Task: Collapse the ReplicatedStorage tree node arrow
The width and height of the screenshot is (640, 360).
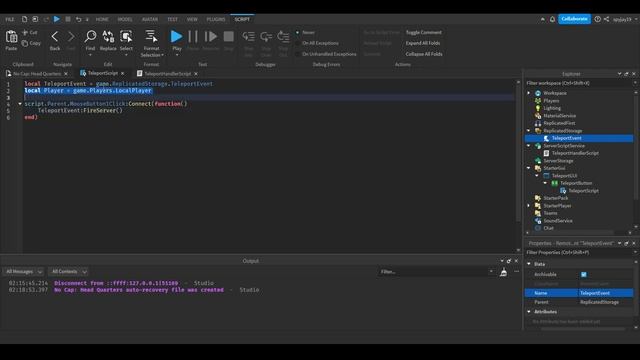Action: coord(529,131)
